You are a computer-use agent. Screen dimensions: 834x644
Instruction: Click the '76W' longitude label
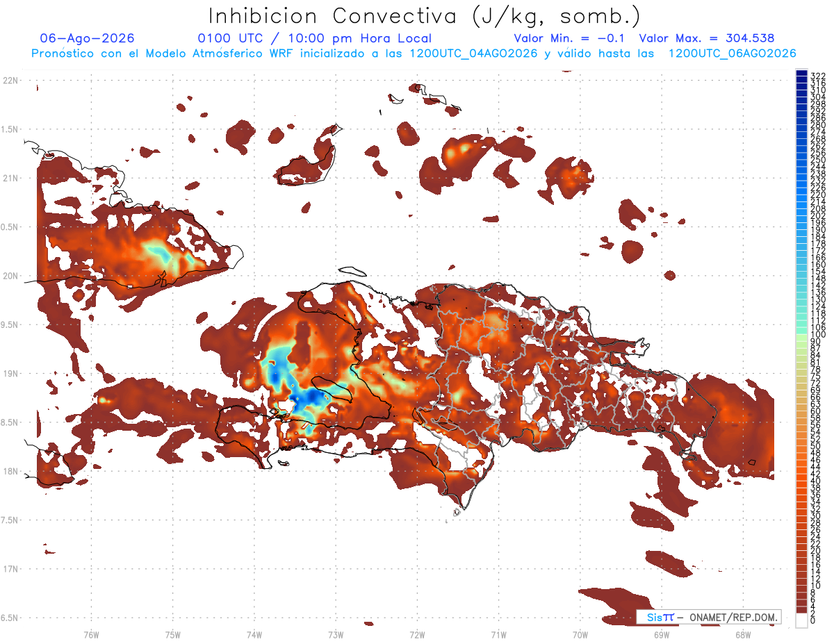91,635
